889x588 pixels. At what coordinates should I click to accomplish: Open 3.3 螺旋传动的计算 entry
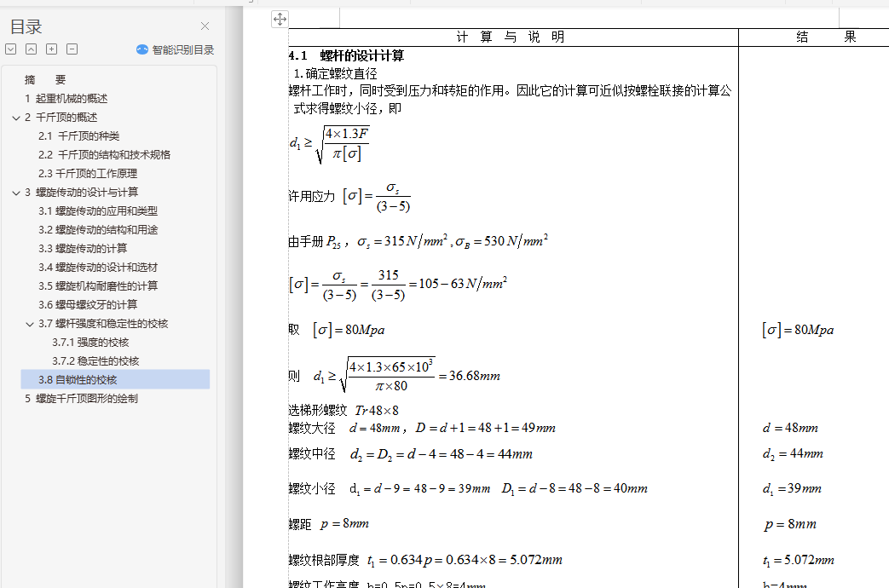pyautogui.click(x=83, y=248)
